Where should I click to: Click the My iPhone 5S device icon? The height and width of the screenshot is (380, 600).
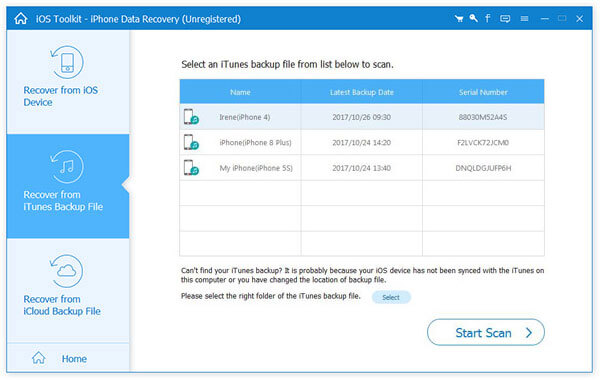191,168
